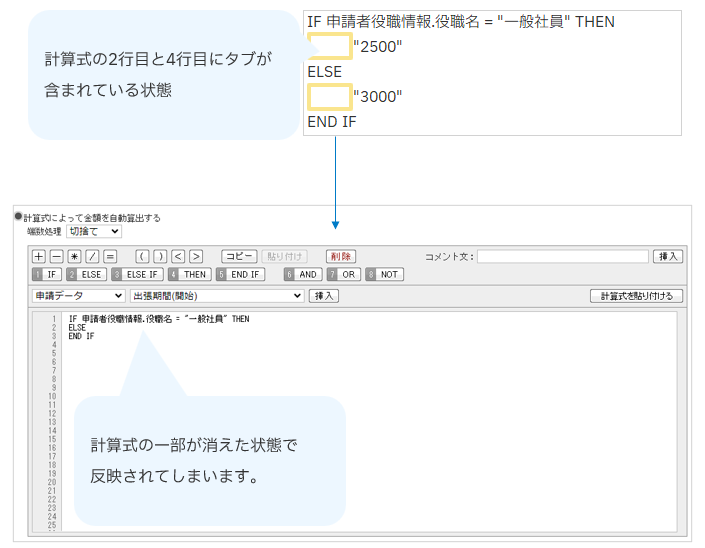Open the 出張期間(開始) field dropdown

tap(216, 296)
